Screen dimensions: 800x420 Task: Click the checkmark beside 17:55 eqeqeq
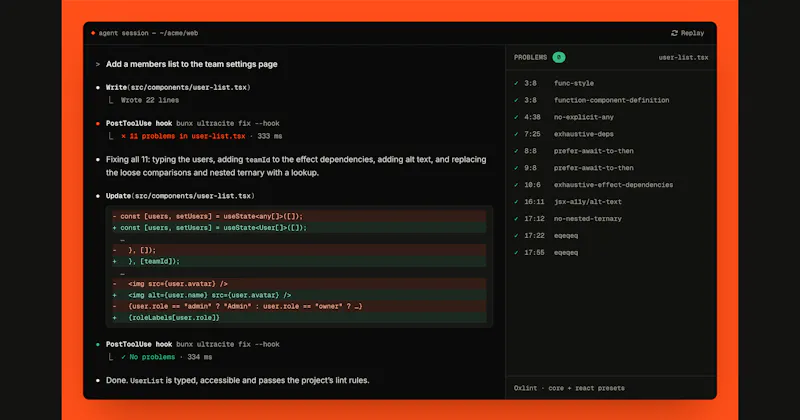click(x=516, y=252)
